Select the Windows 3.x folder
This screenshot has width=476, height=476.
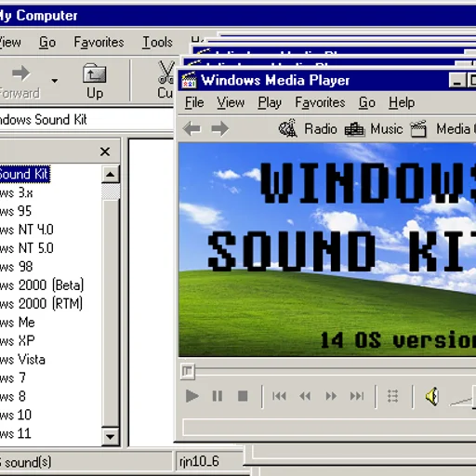[16, 192]
